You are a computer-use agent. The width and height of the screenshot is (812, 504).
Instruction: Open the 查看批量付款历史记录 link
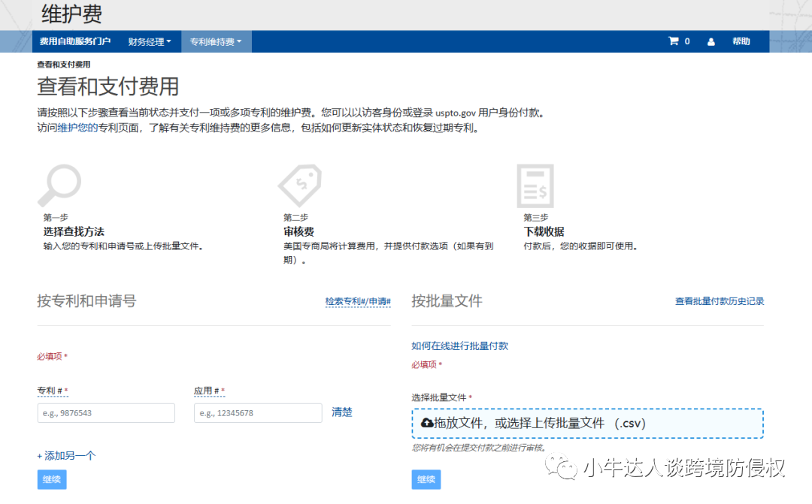click(720, 300)
